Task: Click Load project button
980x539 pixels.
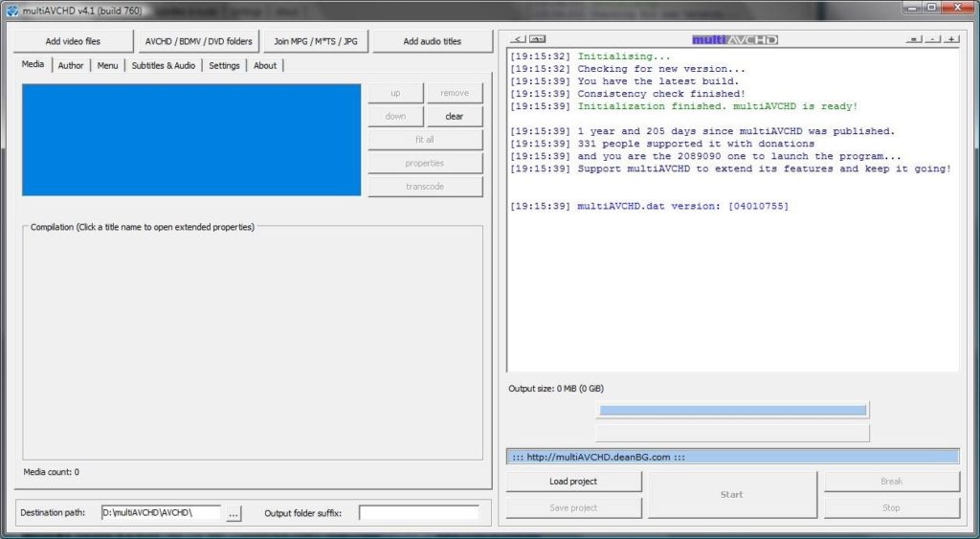Action: (x=574, y=482)
